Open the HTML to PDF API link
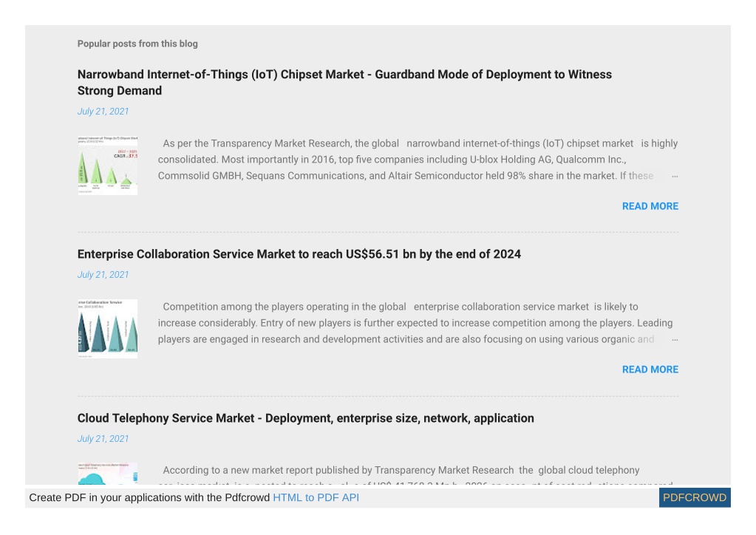 [x=316, y=497]
